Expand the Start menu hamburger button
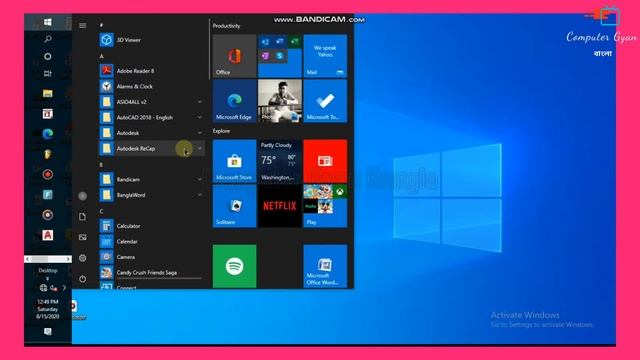Viewport: 640px width, 360px height. click(x=82, y=25)
